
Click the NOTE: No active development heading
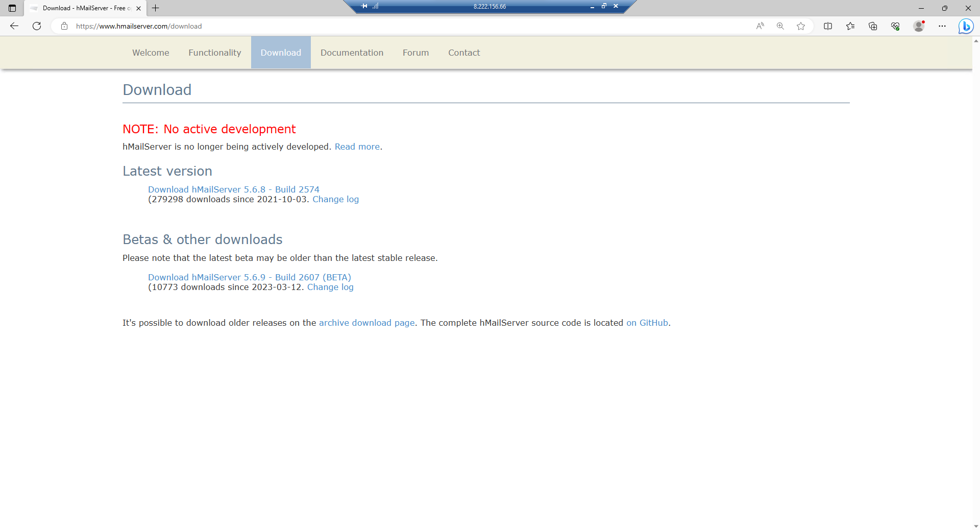pyautogui.click(x=209, y=129)
